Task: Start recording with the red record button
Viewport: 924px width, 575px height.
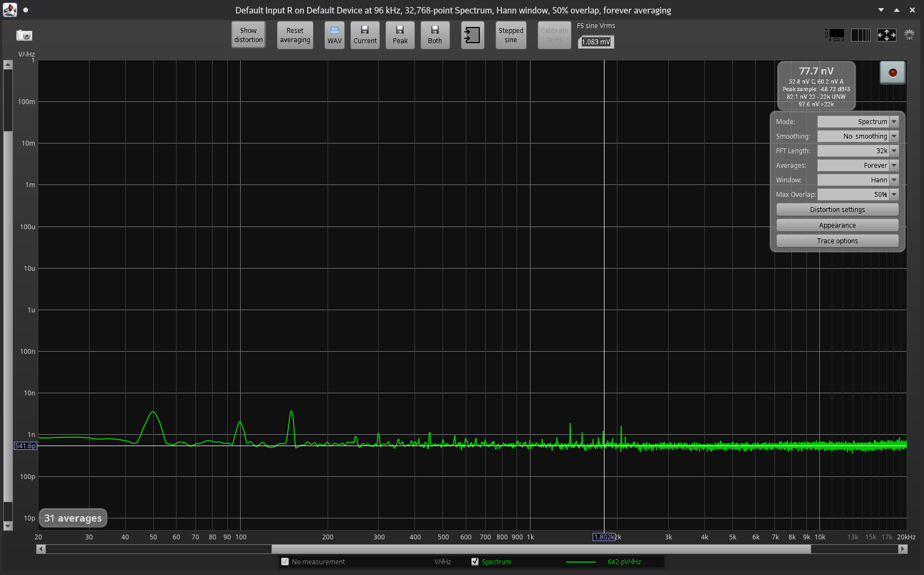Action: 893,73
